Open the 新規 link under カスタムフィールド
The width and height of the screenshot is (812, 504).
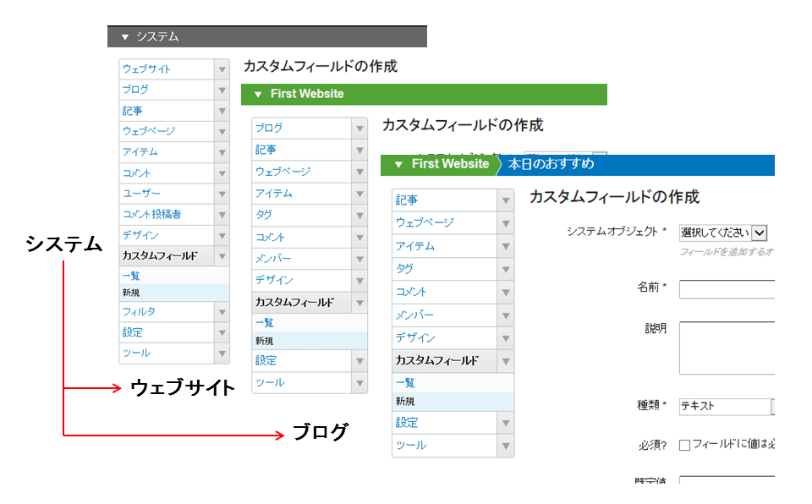click(x=133, y=292)
